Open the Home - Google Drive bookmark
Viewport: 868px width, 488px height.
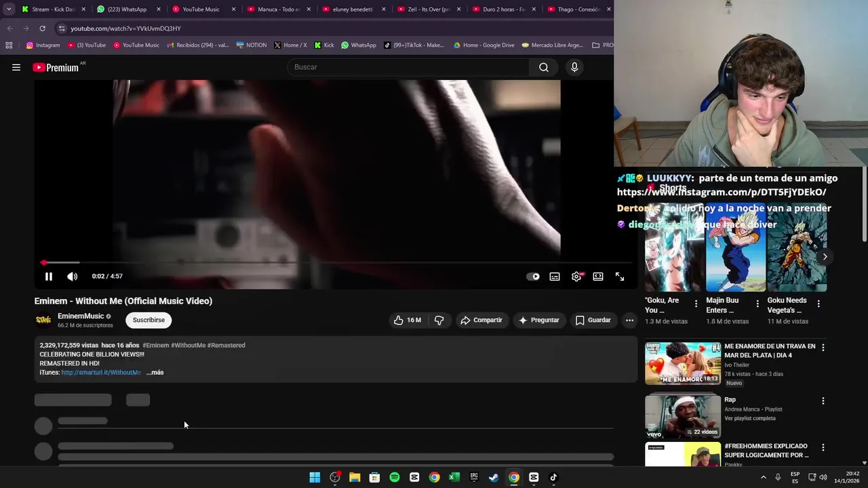tap(484, 45)
